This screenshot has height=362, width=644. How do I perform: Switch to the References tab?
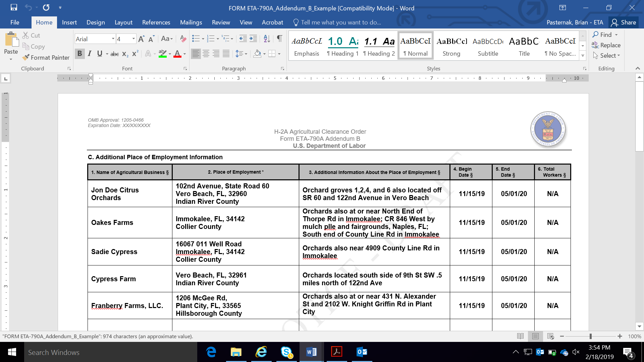(x=156, y=22)
